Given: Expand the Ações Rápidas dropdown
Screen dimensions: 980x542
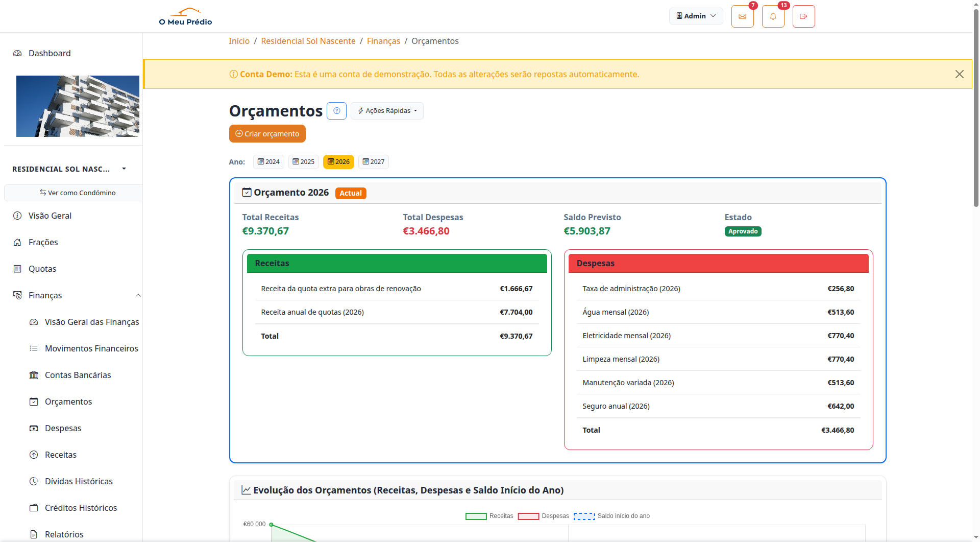Looking at the screenshot, I should coord(387,111).
